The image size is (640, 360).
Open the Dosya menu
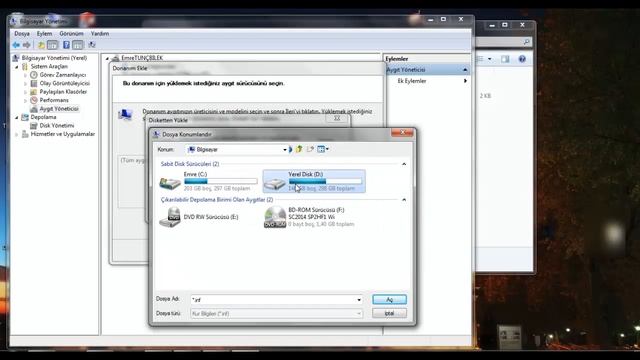(22, 33)
